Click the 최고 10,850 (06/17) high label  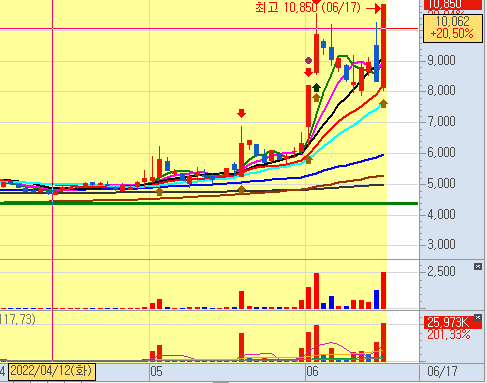[308, 7]
